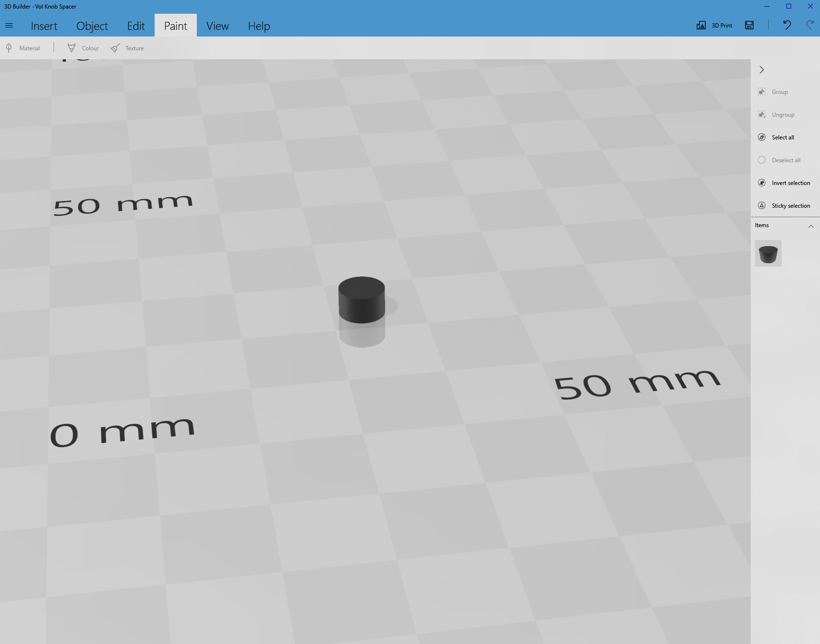Select the Texture paint tool
The height and width of the screenshot is (644, 820).
(127, 48)
